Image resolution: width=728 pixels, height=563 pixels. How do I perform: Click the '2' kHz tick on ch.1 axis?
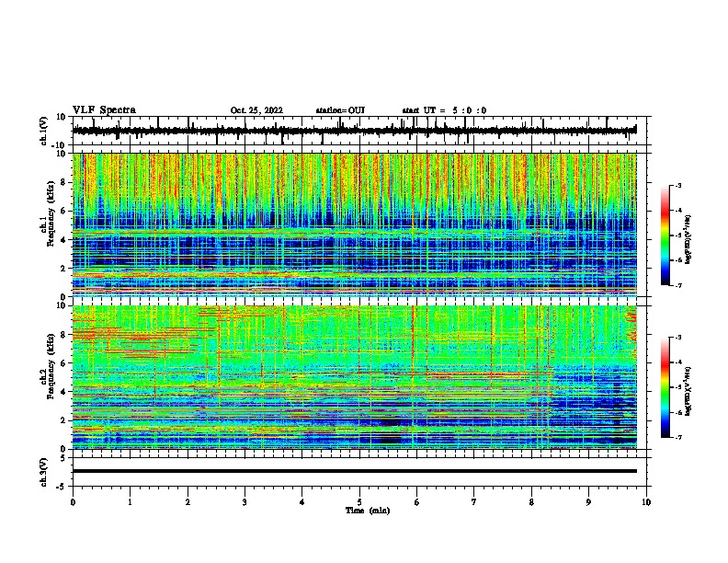(64, 269)
